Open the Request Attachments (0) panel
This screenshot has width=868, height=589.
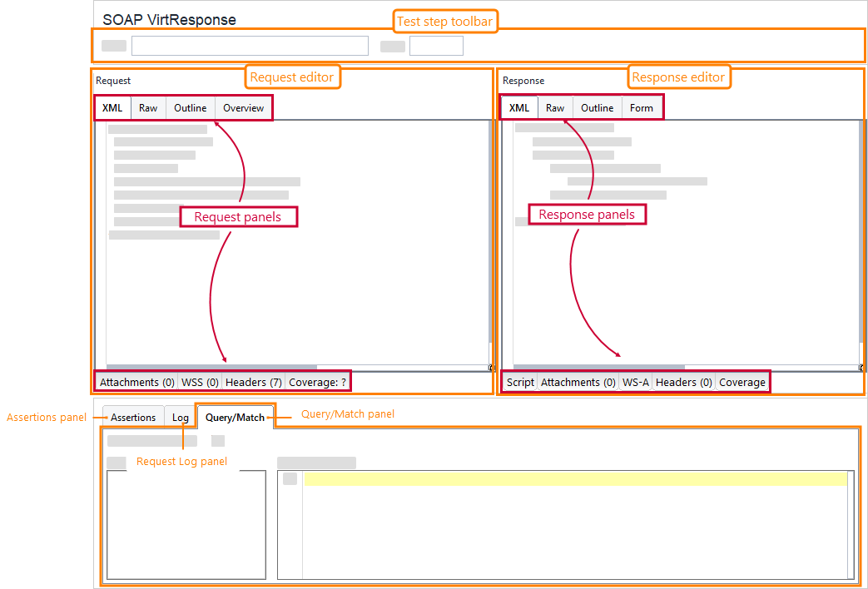[x=136, y=381]
